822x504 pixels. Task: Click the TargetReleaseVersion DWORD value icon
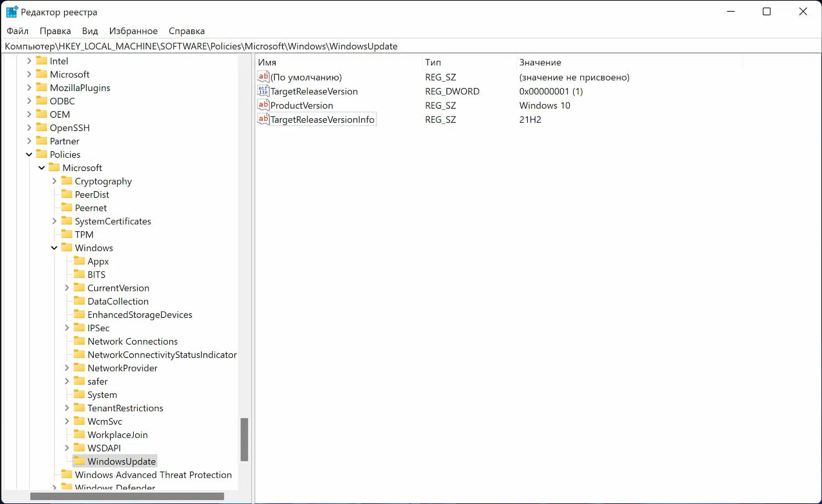point(263,91)
